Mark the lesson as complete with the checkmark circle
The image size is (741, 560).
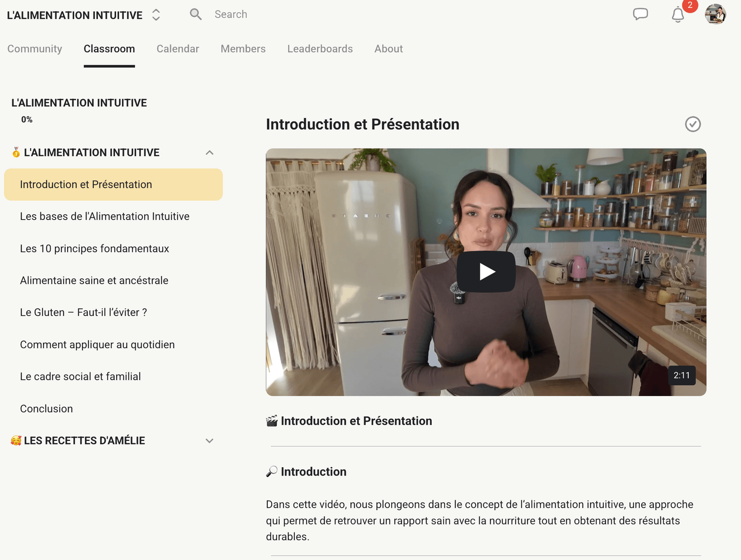point(693,124)
